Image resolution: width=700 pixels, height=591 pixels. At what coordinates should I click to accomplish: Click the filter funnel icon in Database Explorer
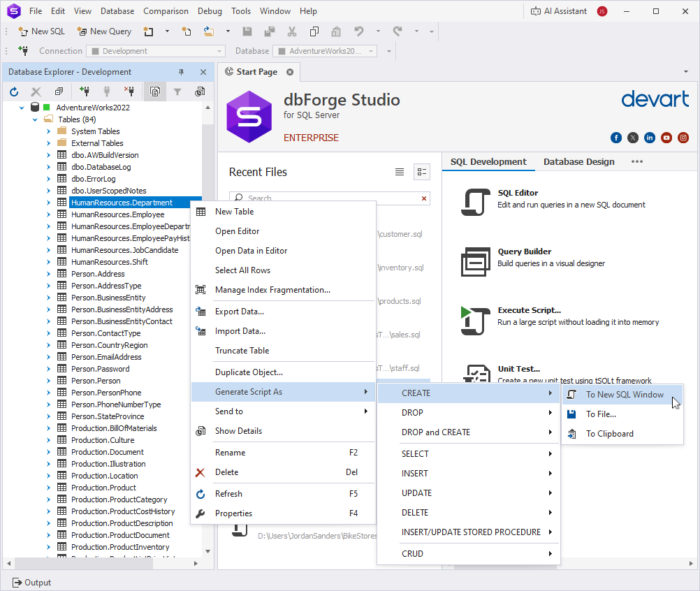pos(177,92)
